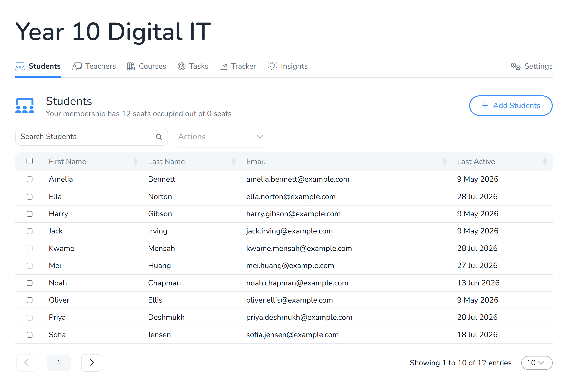This screenshot has width=568, height=392.
Task: Click harry.gibson@example.com email cell
Action: pyautogui.click(x=293, y=214)
